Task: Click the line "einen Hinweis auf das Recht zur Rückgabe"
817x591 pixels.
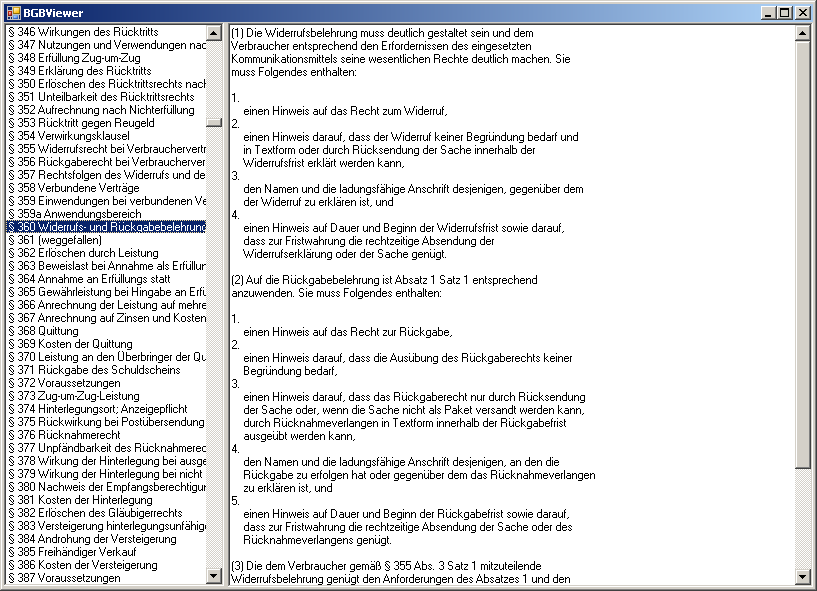Action: tap(348, 332)
